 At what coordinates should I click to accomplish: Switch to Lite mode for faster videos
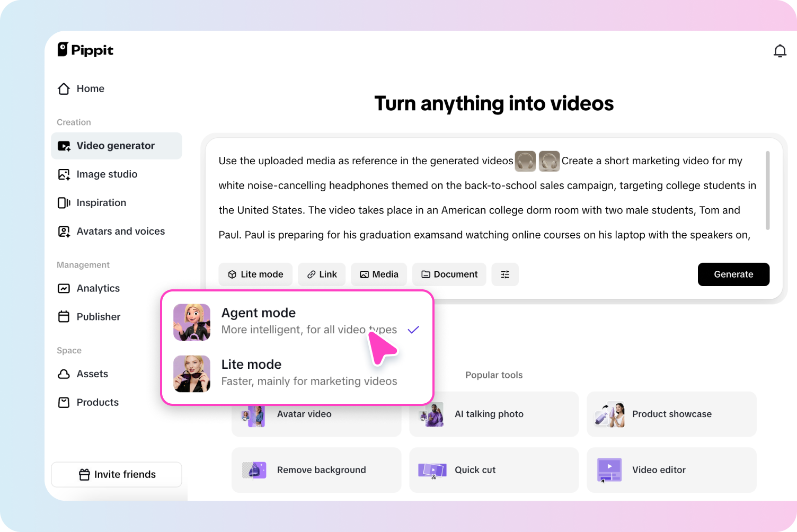click(251, 364)
